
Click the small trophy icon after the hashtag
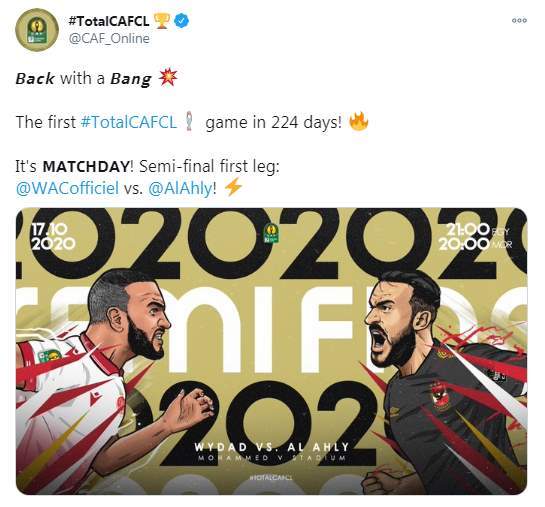tap(189, 121)
